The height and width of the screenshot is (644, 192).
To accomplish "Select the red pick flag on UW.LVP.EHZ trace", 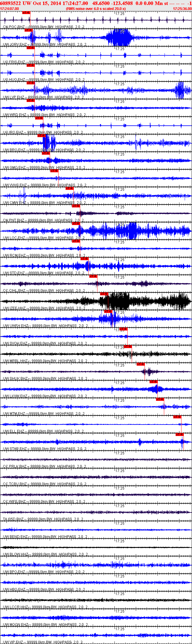I will coord(30,83).
